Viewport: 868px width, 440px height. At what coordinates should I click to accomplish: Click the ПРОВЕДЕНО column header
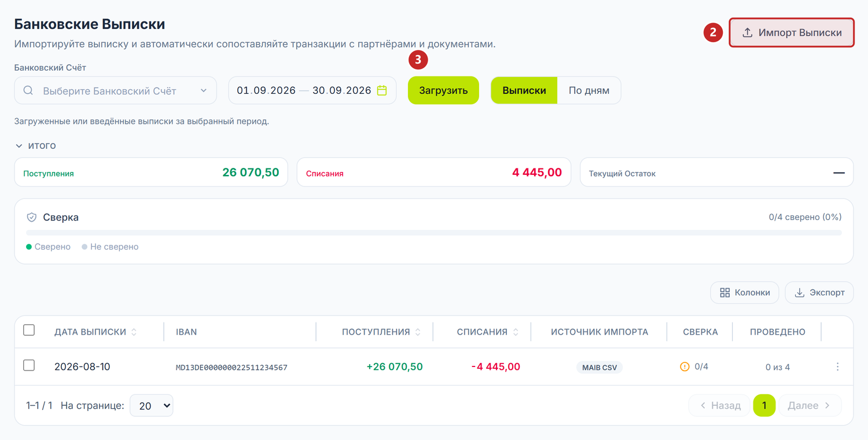pyautogui.click(x=778, y=332)
